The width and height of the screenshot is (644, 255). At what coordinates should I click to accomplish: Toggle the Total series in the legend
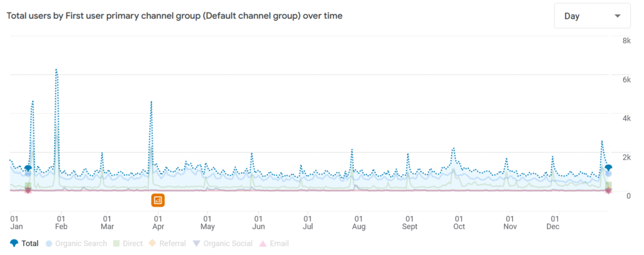click(25, 243)
